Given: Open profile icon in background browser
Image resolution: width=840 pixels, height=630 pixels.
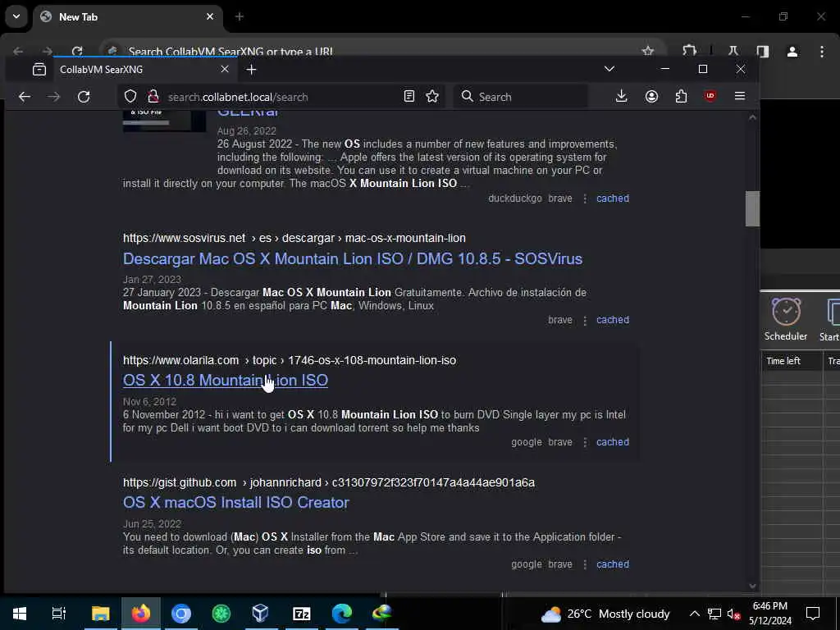Looking at the screenshot, I should [x=792, y=52].
